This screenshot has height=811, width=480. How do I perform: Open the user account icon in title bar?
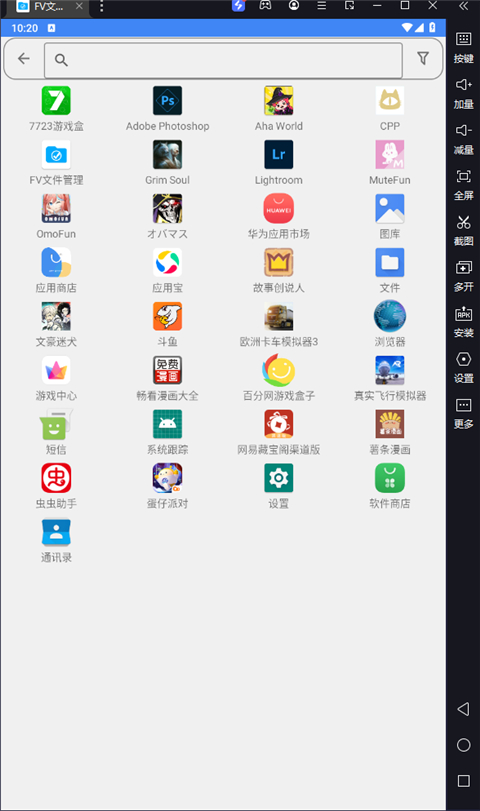click(294, 6)
